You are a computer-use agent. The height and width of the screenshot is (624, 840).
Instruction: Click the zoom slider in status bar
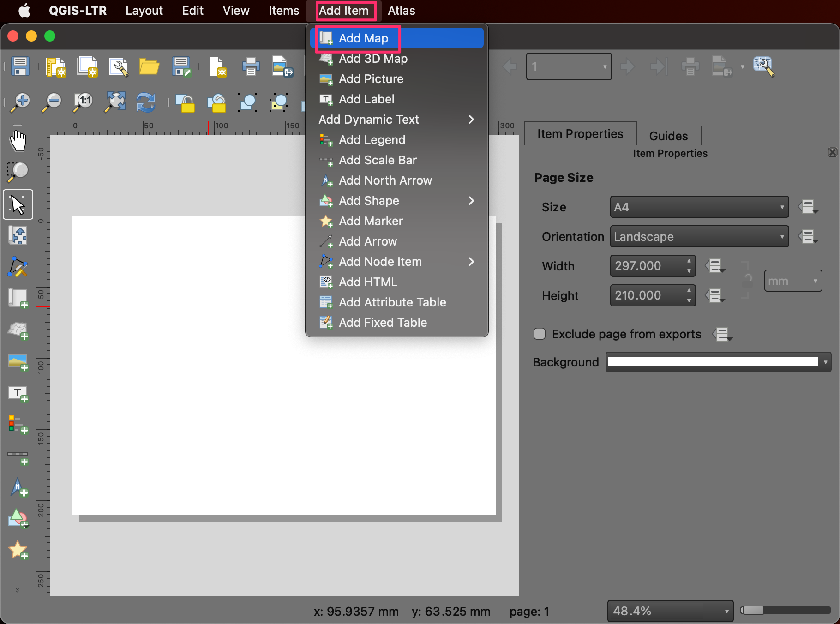click(786, 610)
